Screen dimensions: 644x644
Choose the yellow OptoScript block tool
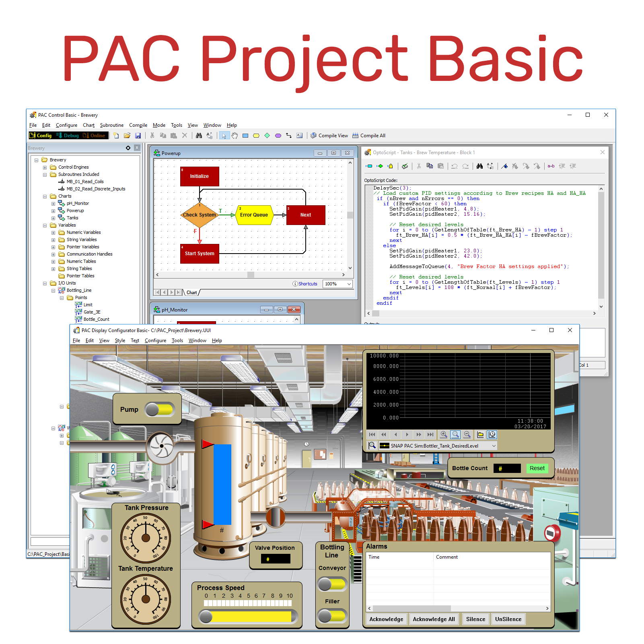[256, 136]
